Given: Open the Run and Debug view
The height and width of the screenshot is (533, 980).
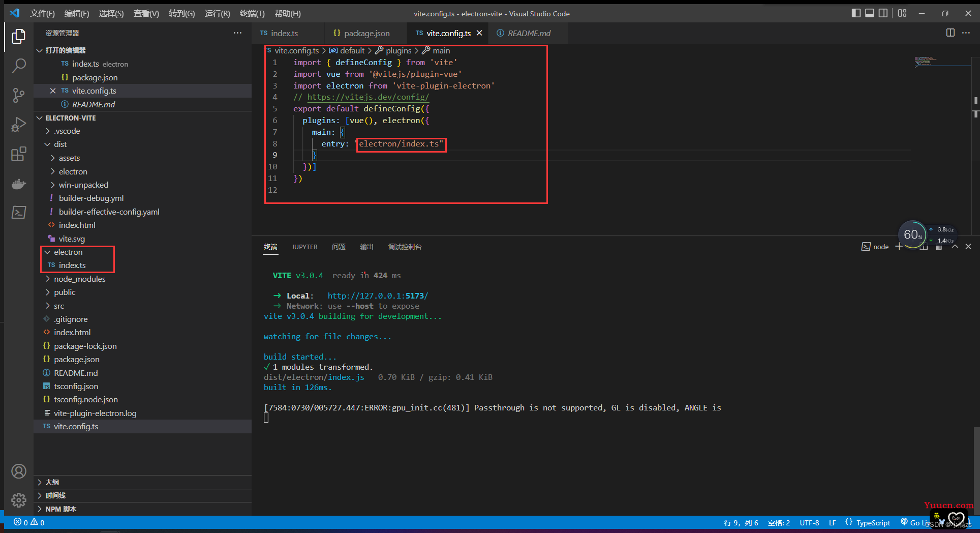Looking at the screenshot, I should [19, 125].
